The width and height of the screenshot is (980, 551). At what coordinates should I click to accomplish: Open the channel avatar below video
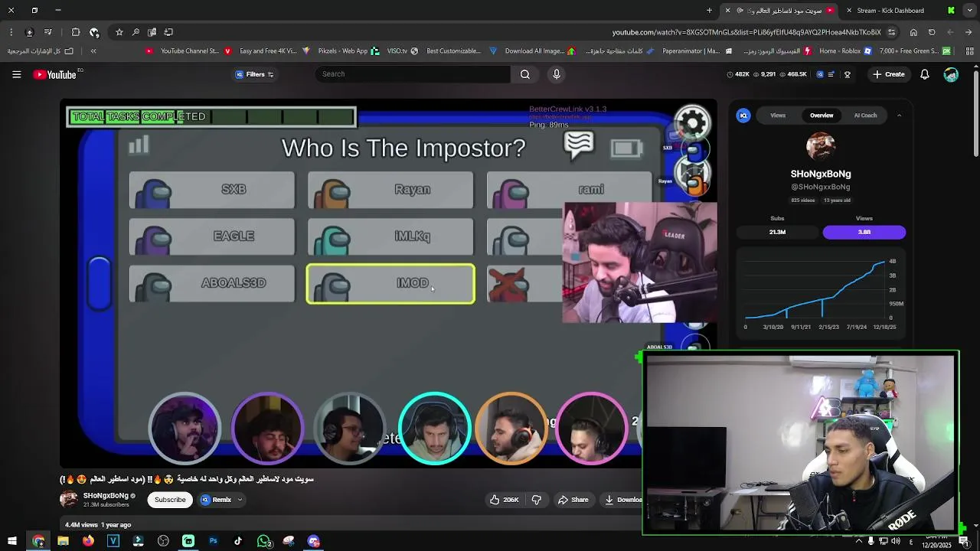click(x=69, y=500)
